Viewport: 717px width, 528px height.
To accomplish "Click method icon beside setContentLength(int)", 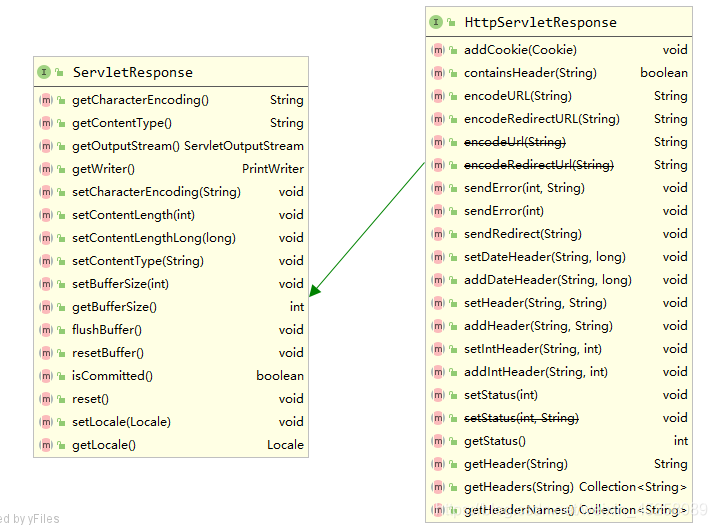I will tap(46, 214).
